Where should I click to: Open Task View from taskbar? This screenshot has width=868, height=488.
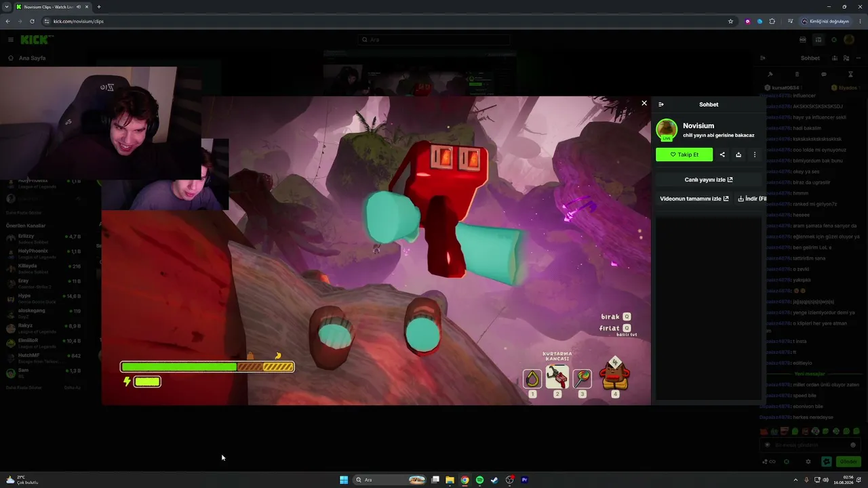pos(435,480)
